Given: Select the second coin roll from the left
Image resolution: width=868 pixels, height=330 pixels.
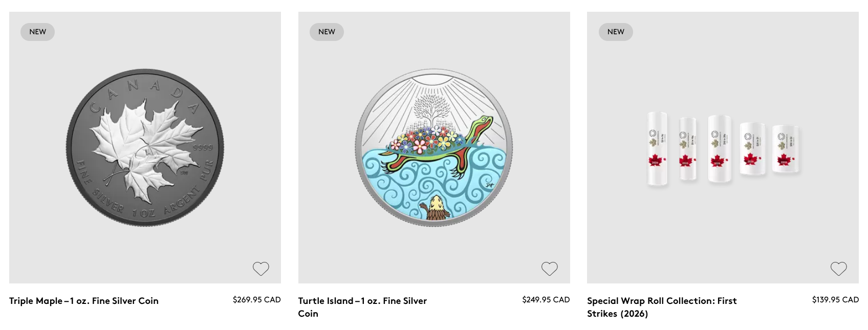Looking at the screenshot, I should pyautogui.click(x=688, y=149).
